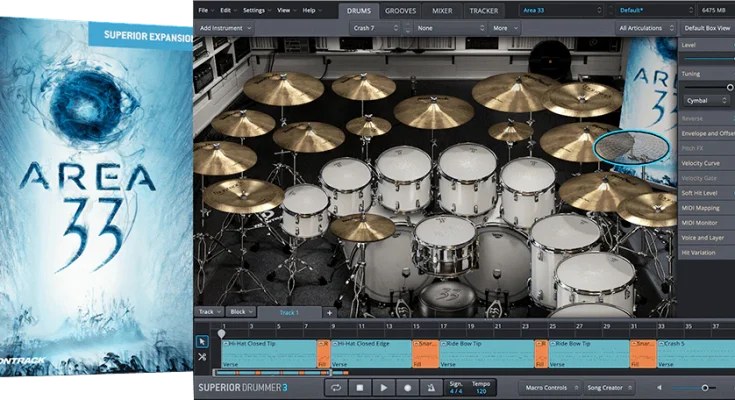
Task: Add a new track with plus icon
Action: [329, 312]
